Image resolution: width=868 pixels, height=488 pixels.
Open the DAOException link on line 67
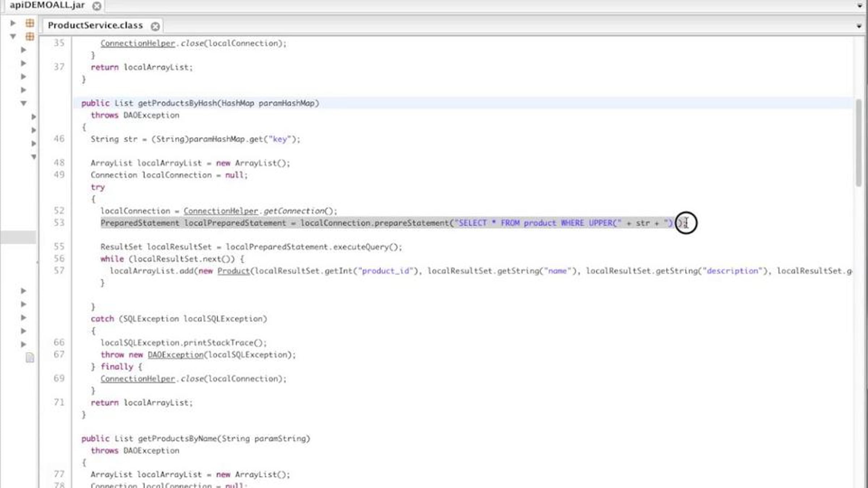[x=175, y=355]
